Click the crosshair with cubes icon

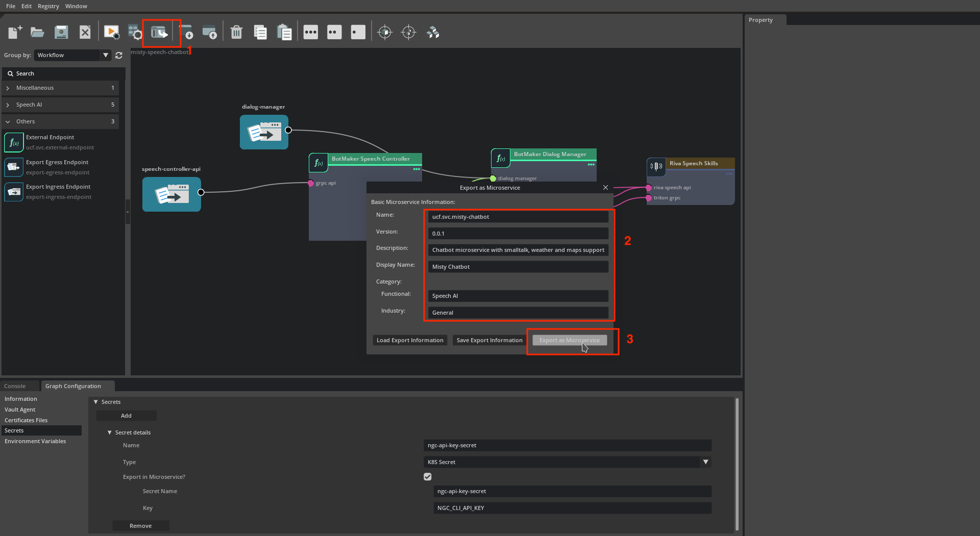(x=409, y=32)
